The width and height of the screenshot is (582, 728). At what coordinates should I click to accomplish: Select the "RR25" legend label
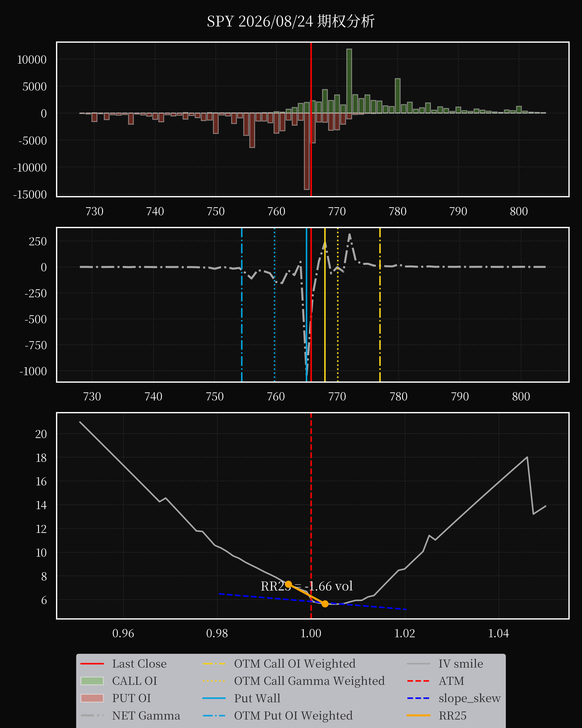(453, 715)
